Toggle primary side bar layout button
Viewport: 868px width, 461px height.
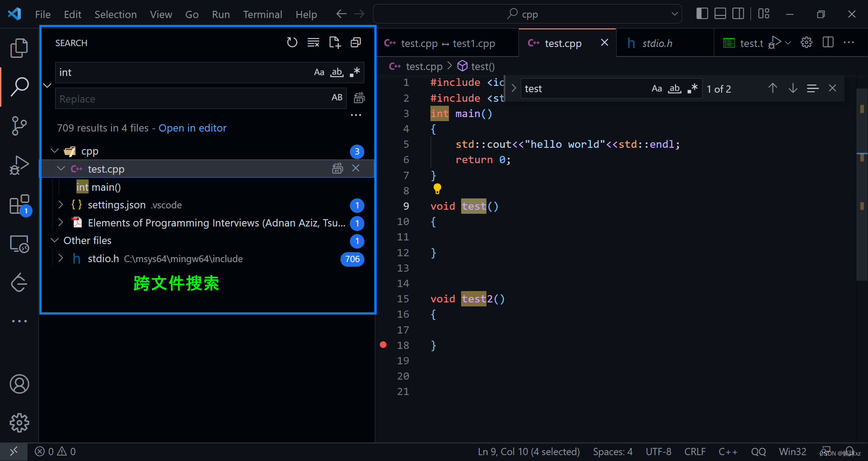(x=702, y=14)
